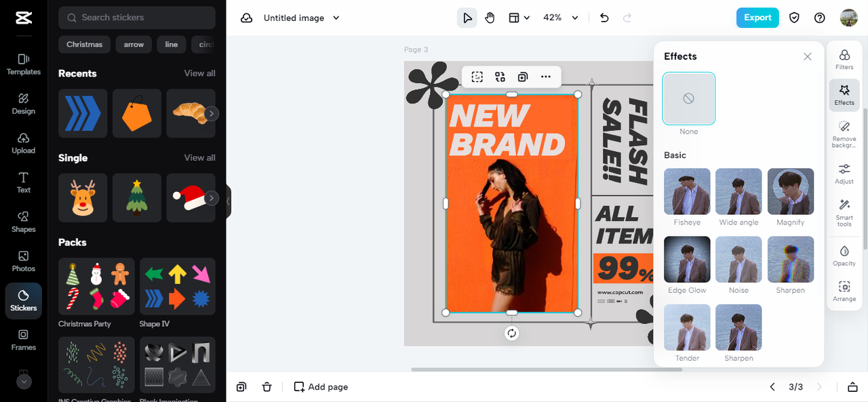Click the duplicate icon in floating toolbar
Screen dimensions: 868x402
click(523, 77)
